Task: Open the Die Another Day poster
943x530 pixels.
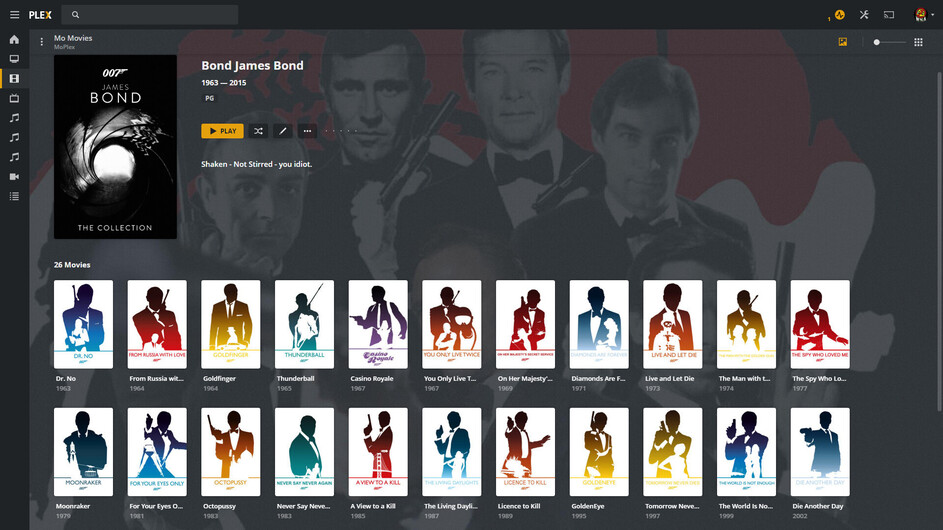Action: click(x=820, y=452)
